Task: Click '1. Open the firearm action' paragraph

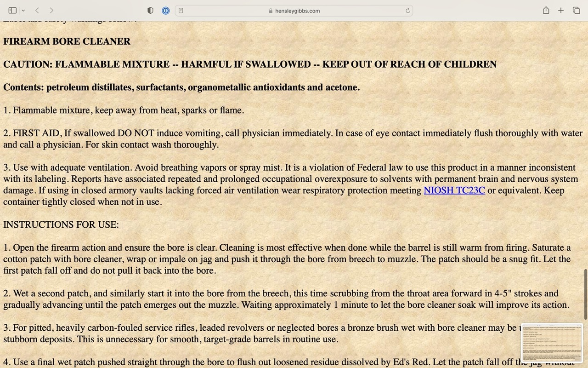Action: 287,259
